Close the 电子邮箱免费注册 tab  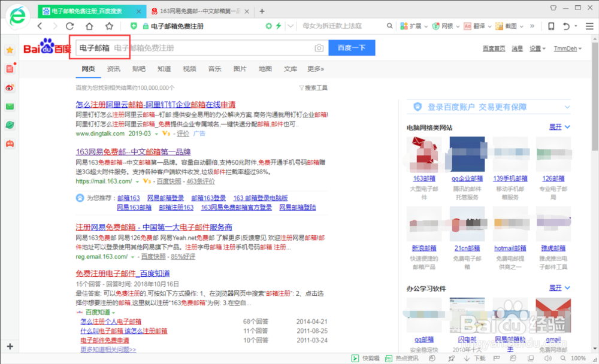pos(139,11)
